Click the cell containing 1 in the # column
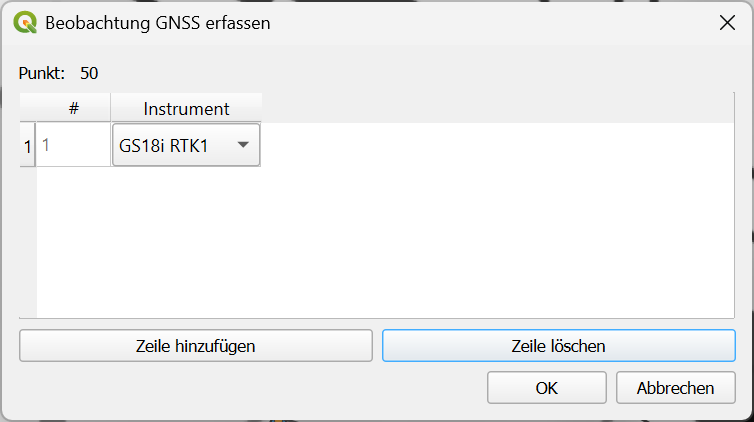The height and width of the screenshot is (422, 754). pyautogui.click(x=74, y=145)
